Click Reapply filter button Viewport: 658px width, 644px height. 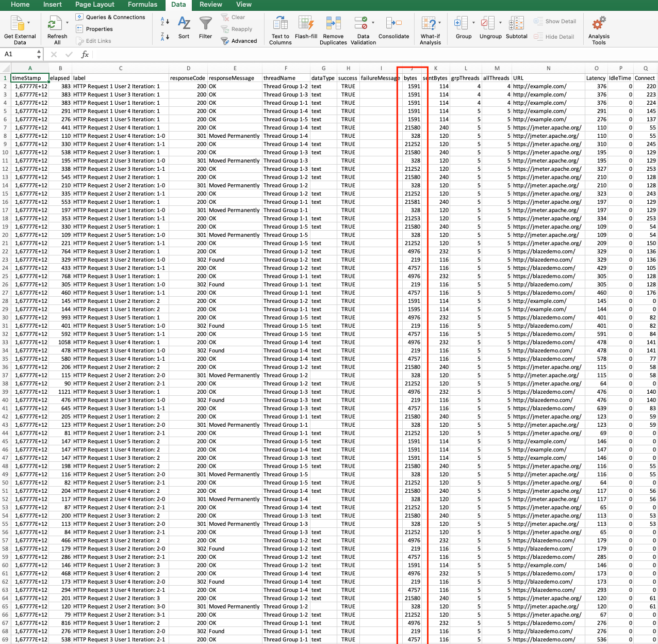pyautogui.click(x=236, y=29)
